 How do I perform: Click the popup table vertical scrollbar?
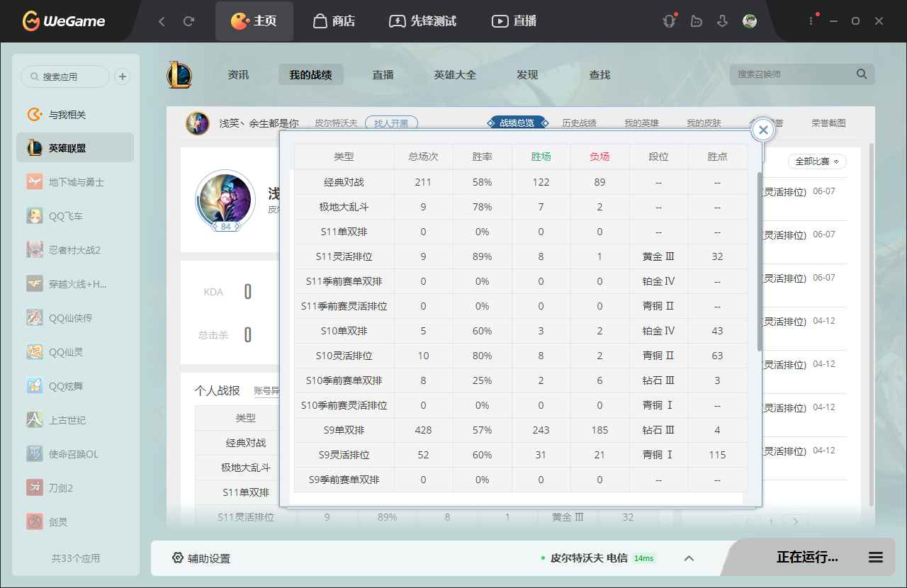click(760, 261)
